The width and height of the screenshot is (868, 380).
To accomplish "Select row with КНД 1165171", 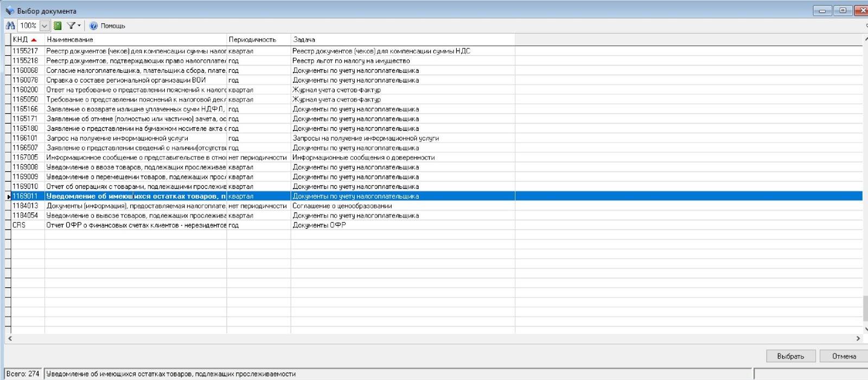I will [x=437, y=119].
